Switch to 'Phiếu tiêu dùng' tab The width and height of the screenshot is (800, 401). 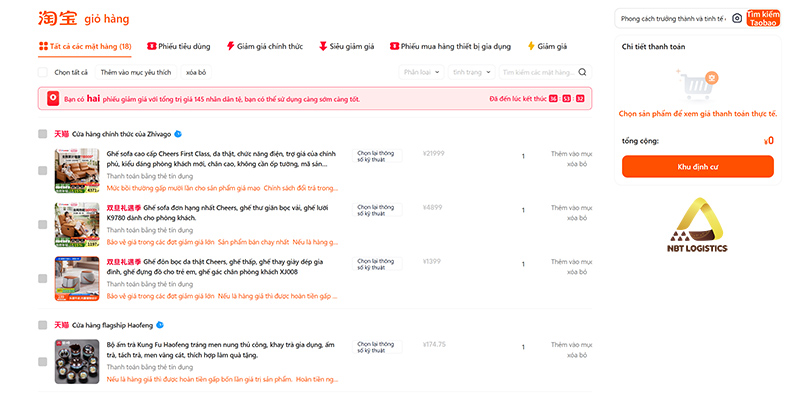point(179,46)
